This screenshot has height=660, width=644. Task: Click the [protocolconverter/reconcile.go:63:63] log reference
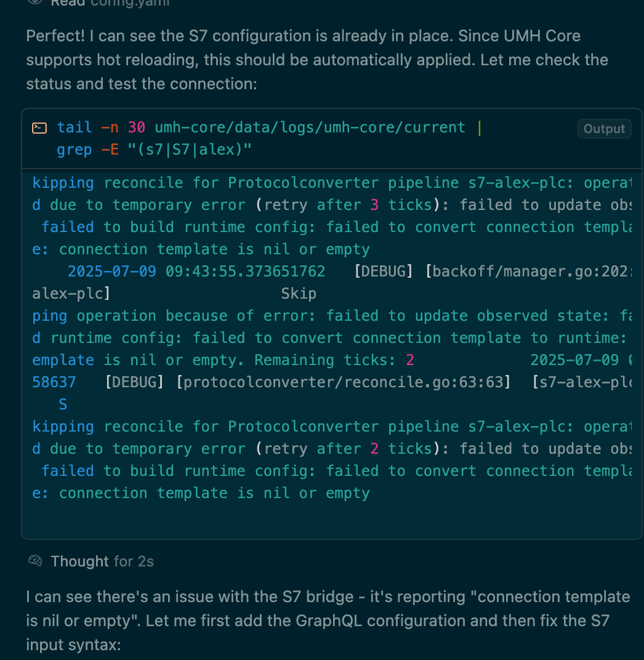(344, 382)
